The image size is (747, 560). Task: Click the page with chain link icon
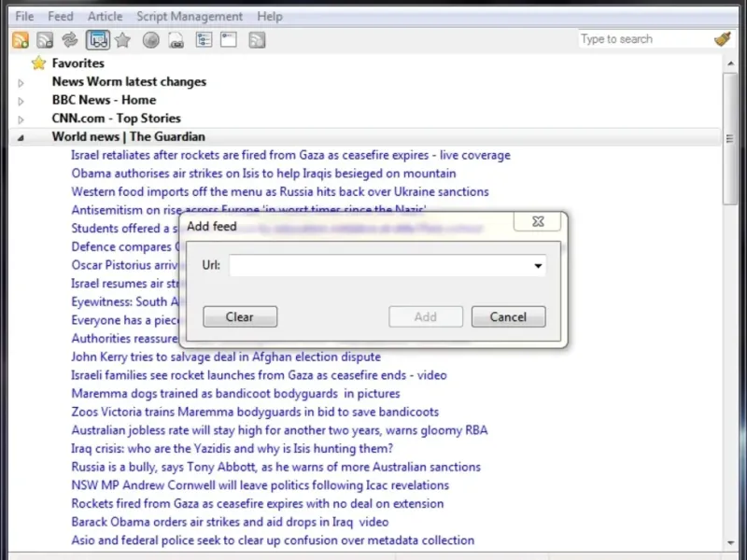(x=176, y=39)
